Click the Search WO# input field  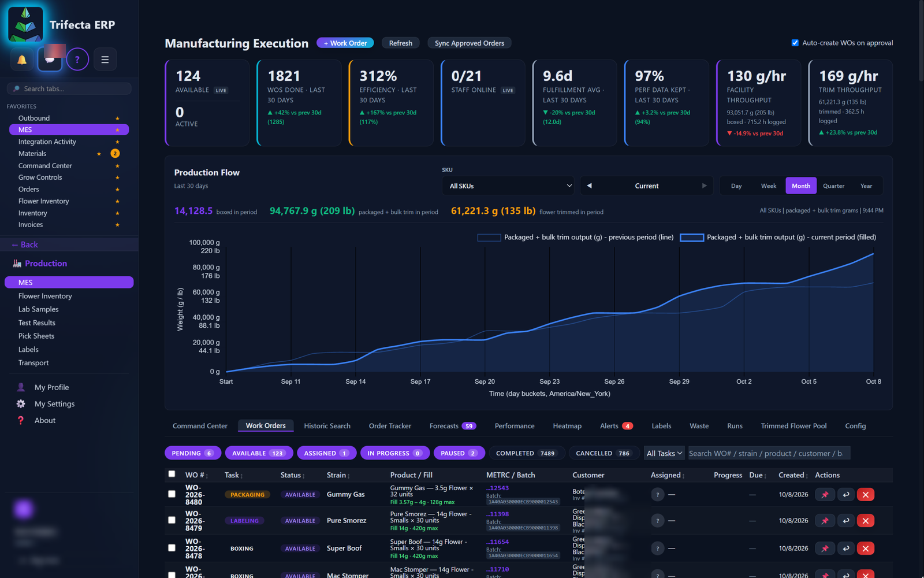tap(769, 454)
